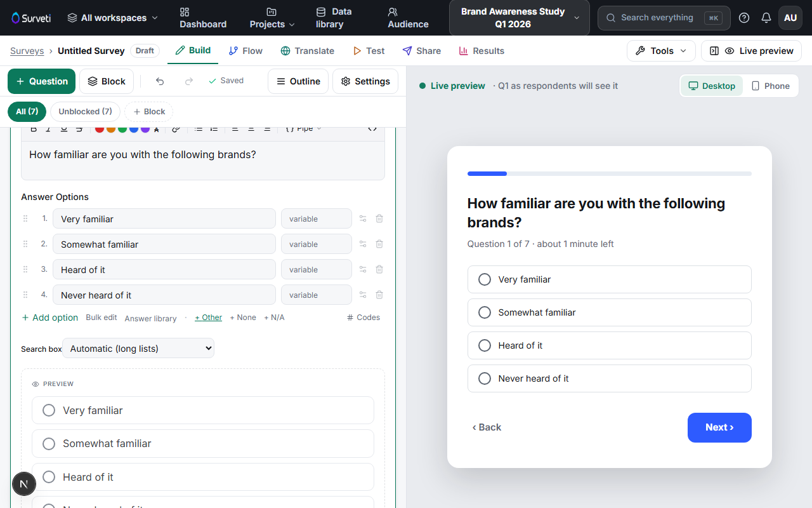The height and width of the screenshot is (508, 812).
Task: Undo the last change
Action: 160,81
